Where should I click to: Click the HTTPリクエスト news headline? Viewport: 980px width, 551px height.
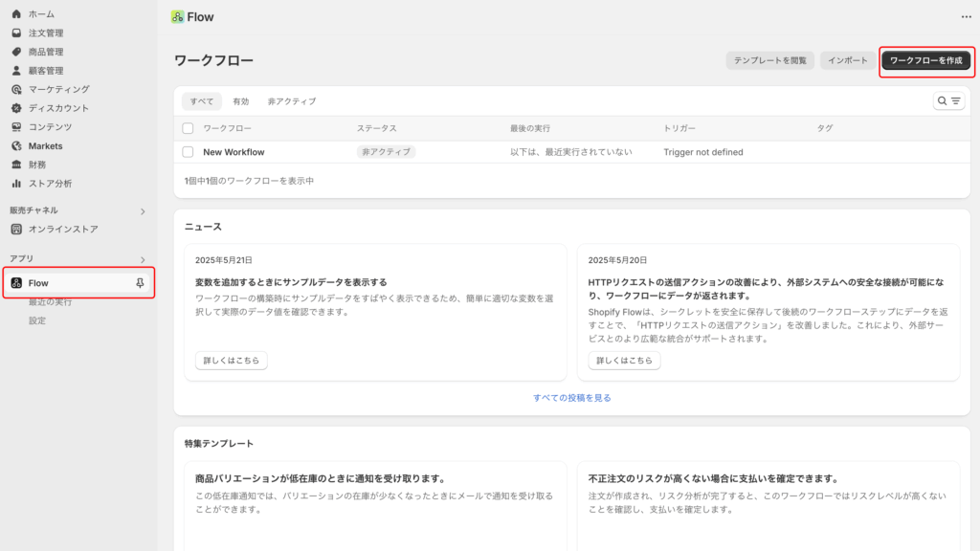766,289
